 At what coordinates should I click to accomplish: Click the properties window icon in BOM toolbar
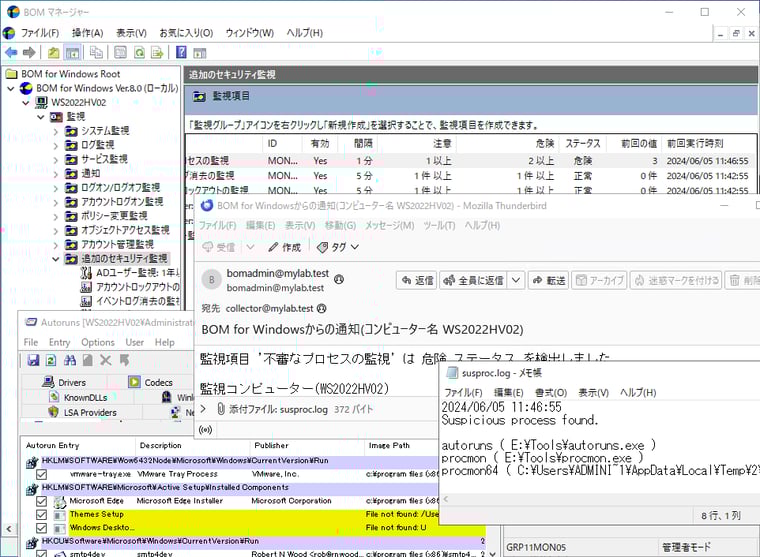click(120, 52)
